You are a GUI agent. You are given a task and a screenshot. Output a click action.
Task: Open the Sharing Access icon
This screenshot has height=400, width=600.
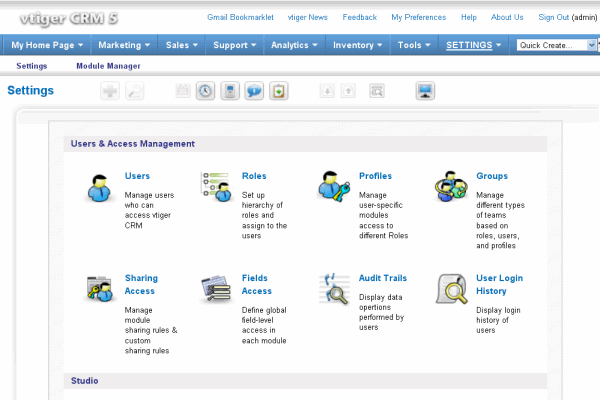pyautogui.click(x=100, y=289)
